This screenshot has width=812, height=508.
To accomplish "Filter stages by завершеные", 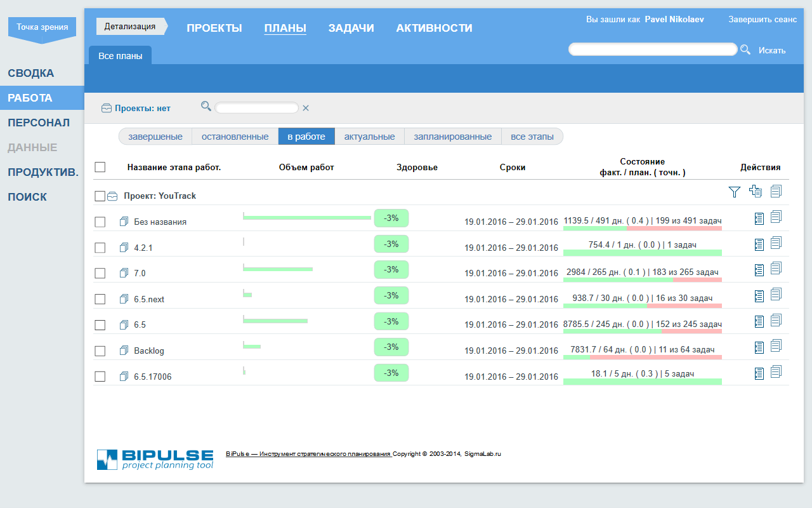I will tap(155, 137).
